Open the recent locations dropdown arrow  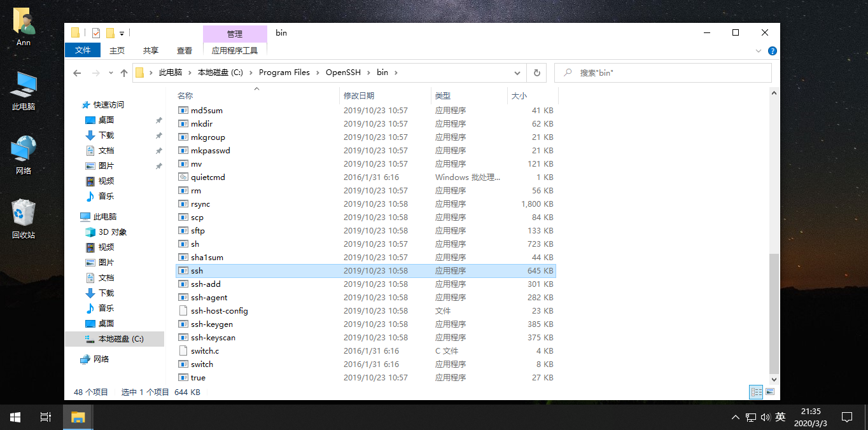[x=111, y=73]
